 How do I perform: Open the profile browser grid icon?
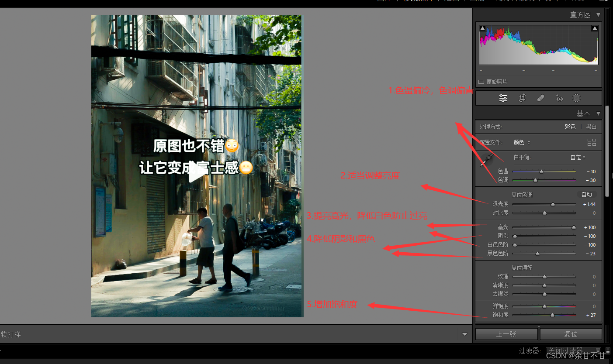click(592, 142)
